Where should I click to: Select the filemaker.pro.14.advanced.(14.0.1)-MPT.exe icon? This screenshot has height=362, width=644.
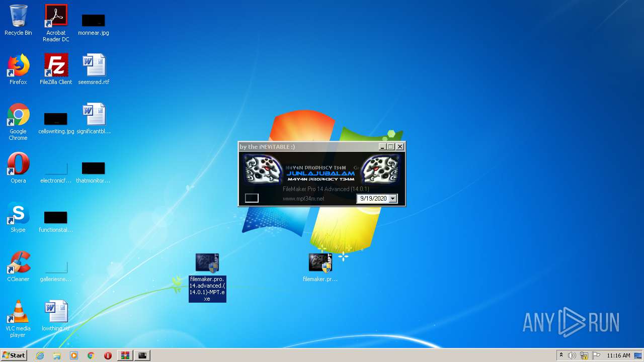tap(207, 277)
